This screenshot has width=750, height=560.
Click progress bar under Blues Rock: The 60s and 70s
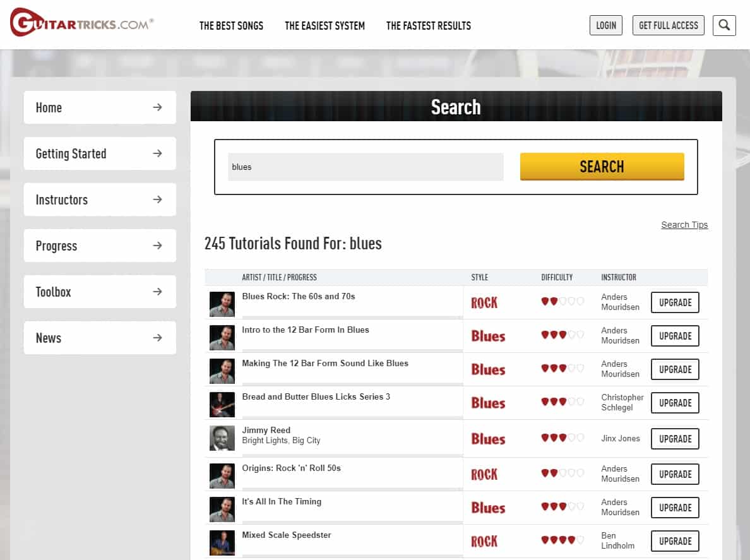click(352, 317)
